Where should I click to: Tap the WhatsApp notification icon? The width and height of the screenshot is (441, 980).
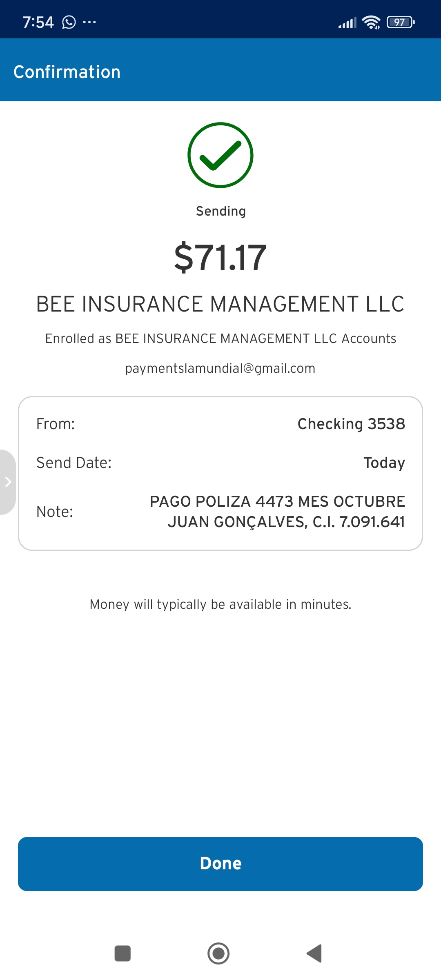[x=69, y=22]
